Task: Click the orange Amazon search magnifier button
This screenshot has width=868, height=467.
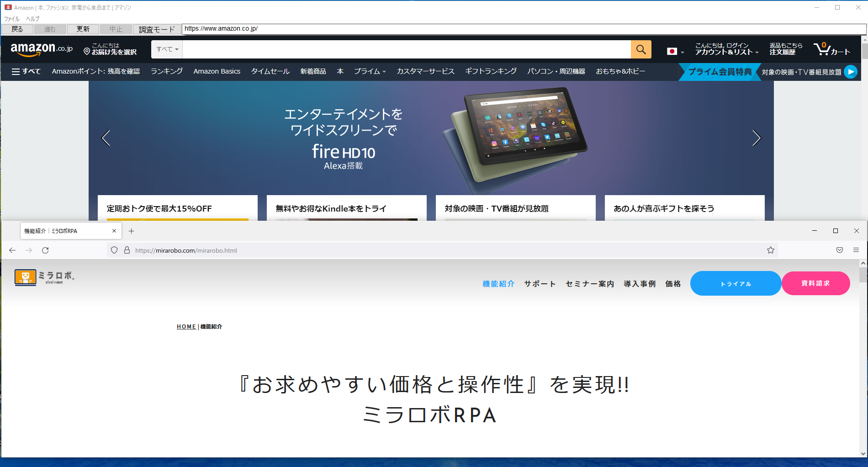Action: click(x=641, y=49)
